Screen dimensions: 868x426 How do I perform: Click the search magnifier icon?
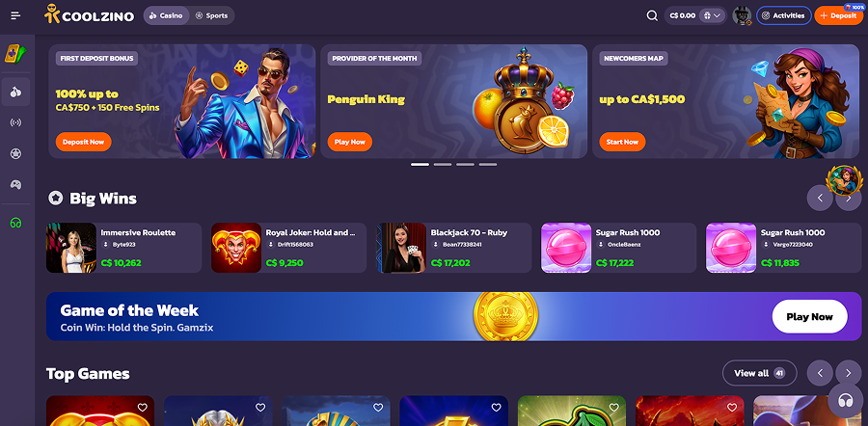tap(652, 15)
